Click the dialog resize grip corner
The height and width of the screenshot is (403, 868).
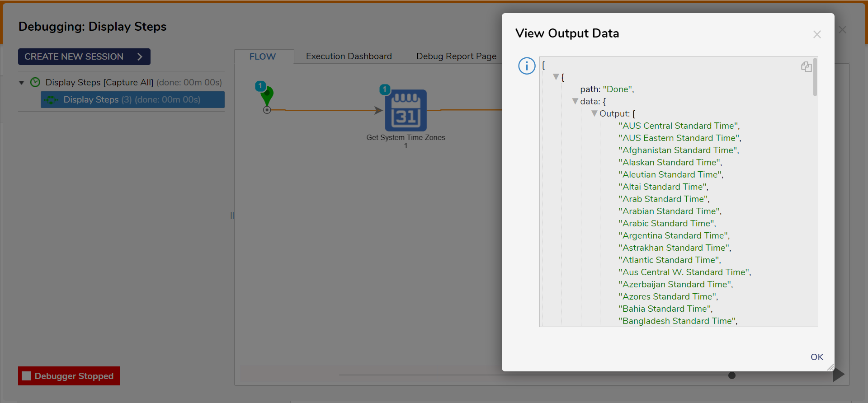[x=830, y=367]
